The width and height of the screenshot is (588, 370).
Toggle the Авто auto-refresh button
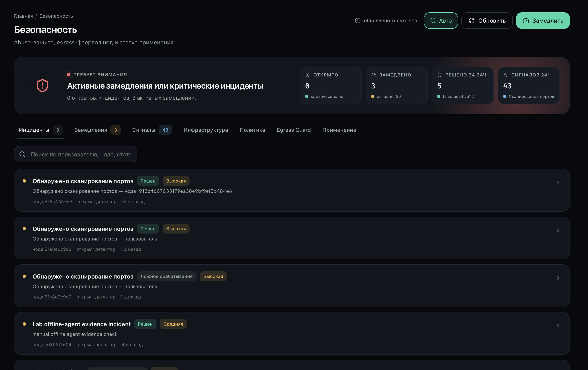point(441,21)
